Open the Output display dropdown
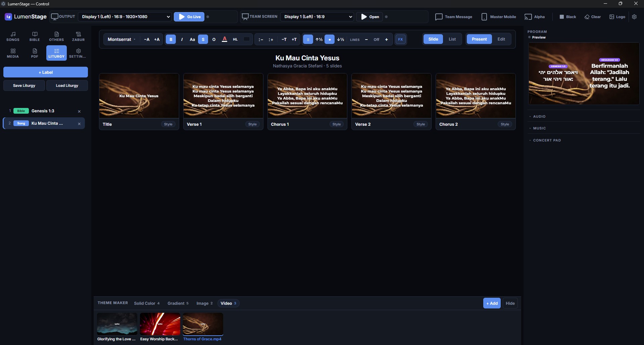 (x=125, y=16)
